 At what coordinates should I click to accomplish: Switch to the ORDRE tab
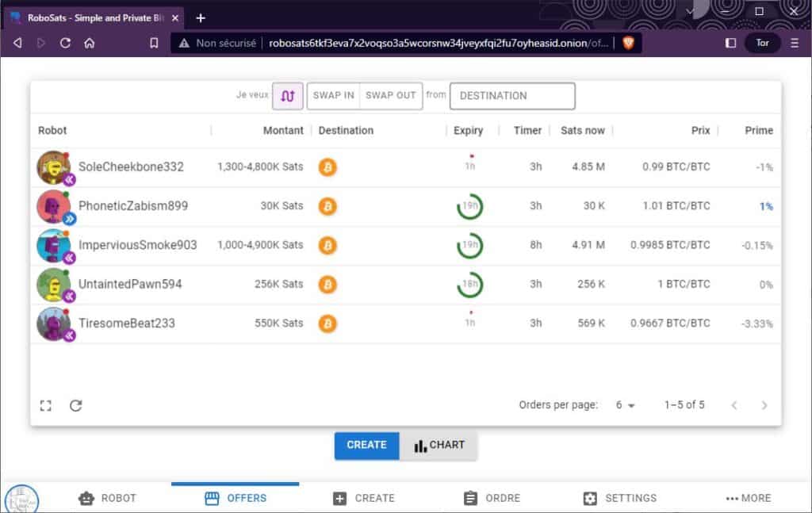[x=492, y=498]
